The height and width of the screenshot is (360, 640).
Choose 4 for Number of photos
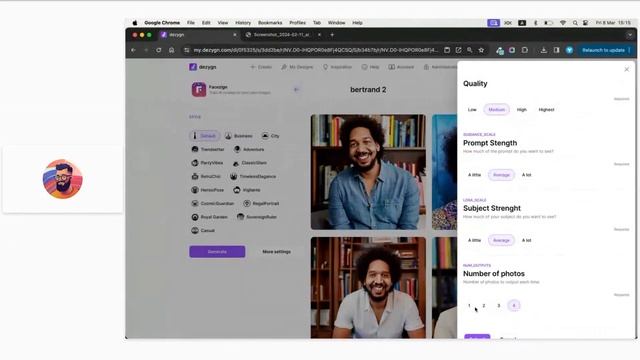[514, 305]
